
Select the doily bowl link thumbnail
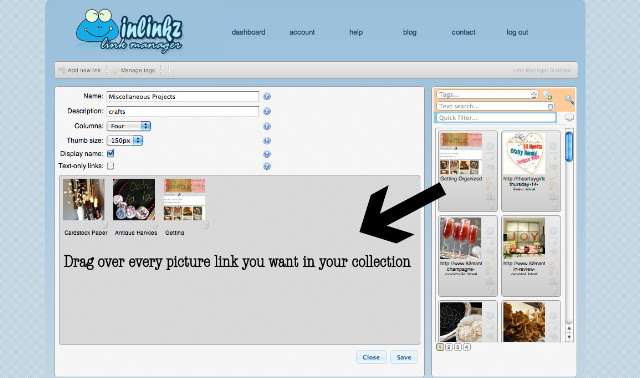(x=461, y=322)
